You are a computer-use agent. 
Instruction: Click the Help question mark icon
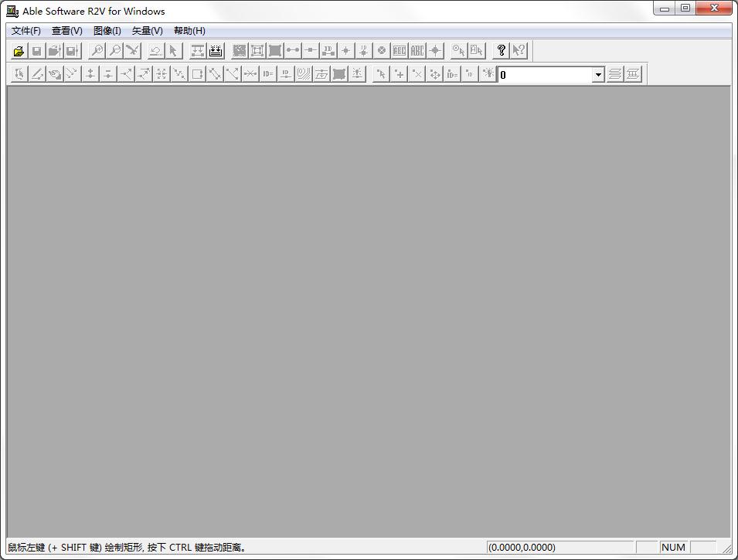tap(500, 50)
